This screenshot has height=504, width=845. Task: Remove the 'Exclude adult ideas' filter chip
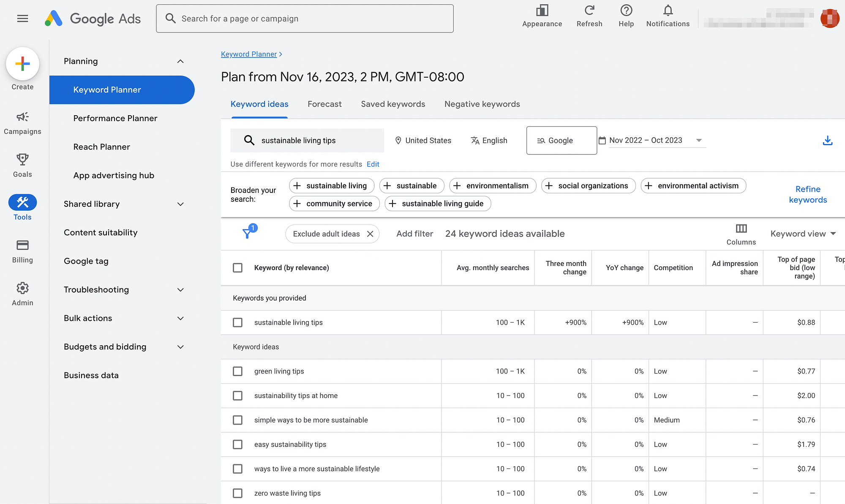[x=370, y=234]
